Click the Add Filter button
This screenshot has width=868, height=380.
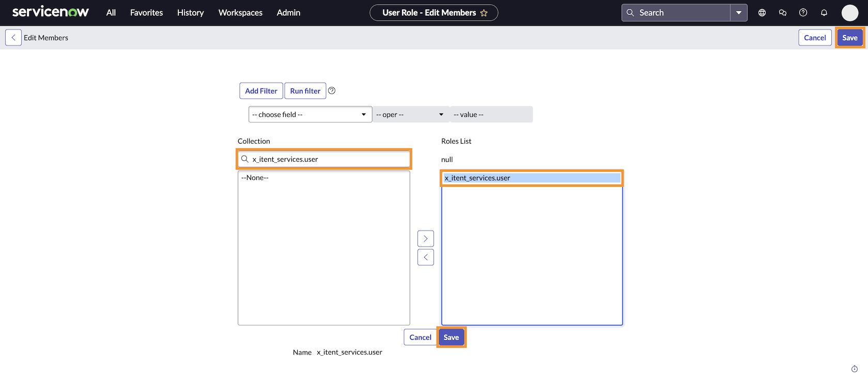tap(261, 91)
